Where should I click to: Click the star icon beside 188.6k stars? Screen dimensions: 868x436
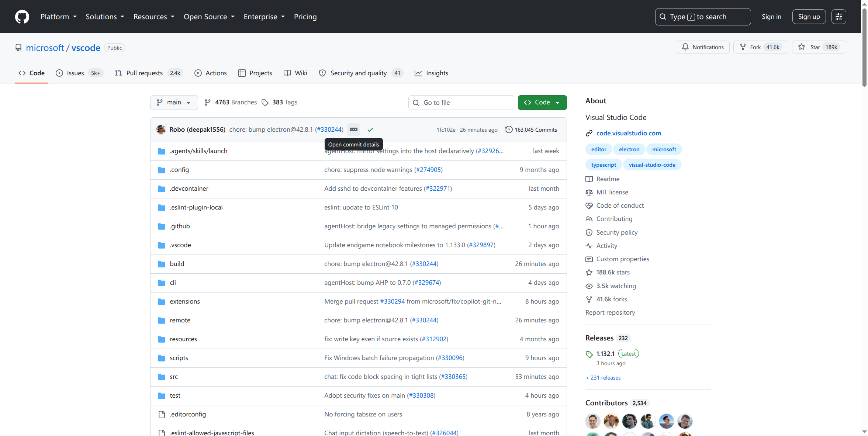coord(589,272)
